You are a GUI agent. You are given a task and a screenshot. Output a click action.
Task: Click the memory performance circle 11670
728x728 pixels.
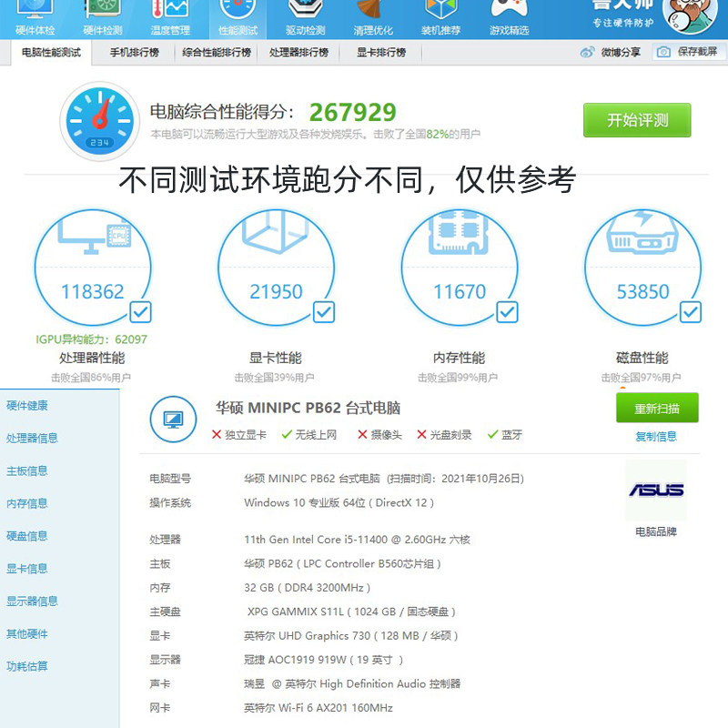pyautogui.click(x=460, y=267)
